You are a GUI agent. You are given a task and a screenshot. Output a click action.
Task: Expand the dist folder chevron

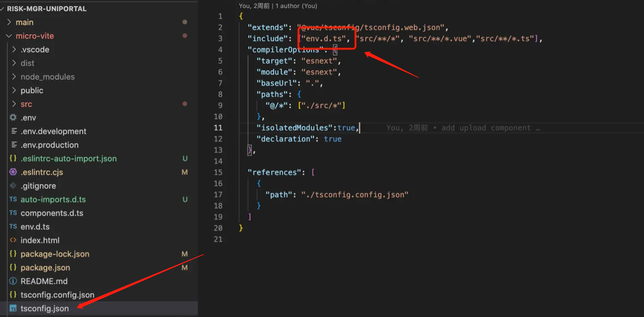pos(14,63)
